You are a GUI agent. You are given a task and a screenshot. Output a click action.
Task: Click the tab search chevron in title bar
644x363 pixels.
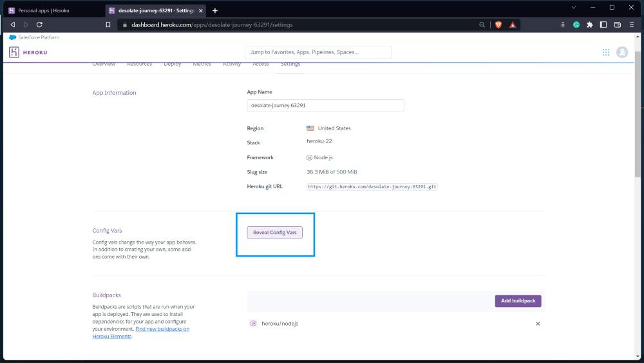[x=574, y=7]
